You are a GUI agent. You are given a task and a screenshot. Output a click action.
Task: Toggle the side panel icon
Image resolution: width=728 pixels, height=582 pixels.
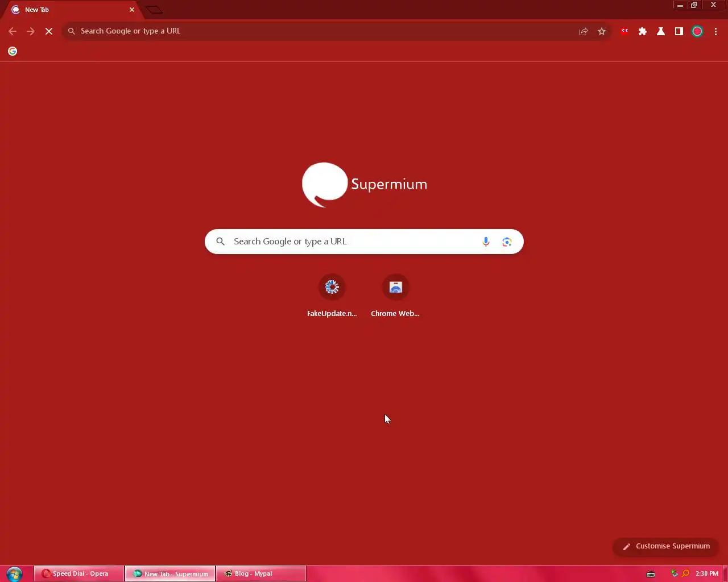(679, 31)
